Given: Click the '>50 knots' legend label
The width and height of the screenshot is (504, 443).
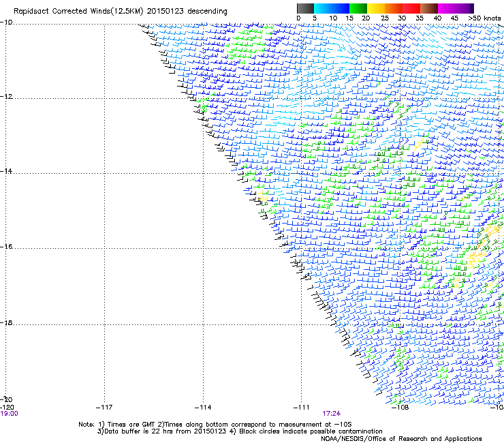Looking at the screenshot, I should pyautogui.click(x=484, y=18).
